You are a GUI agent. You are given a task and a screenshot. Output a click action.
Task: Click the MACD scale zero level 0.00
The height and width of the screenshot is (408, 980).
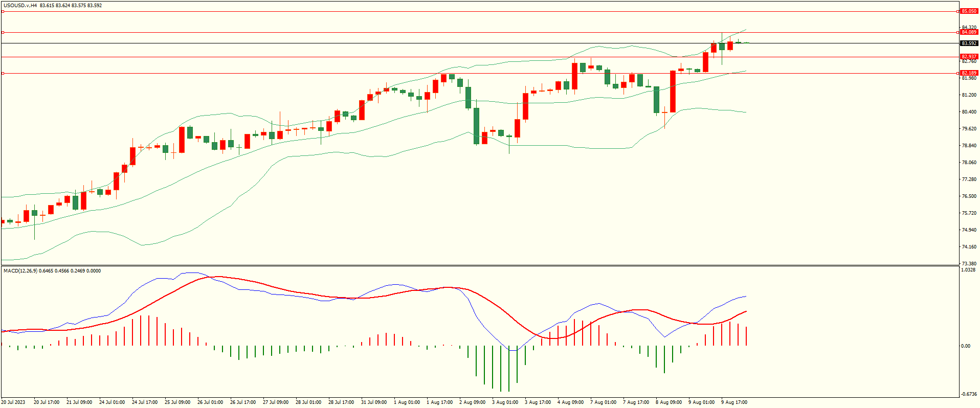(966, 346)
